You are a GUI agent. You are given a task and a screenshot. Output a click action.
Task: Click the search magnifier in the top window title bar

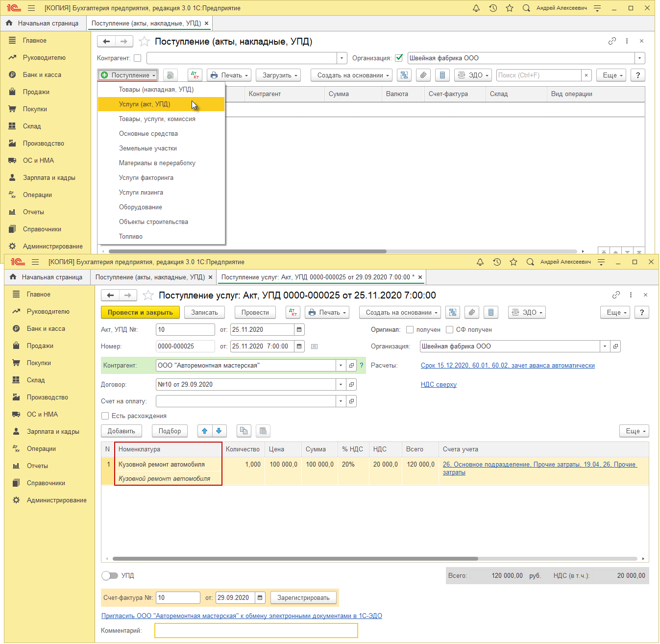point(526,8)
